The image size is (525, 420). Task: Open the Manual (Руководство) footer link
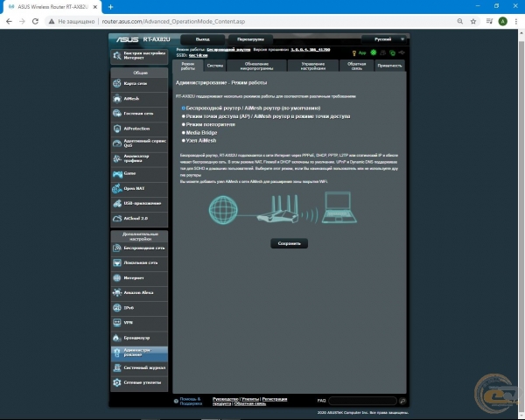pos(226,399)
